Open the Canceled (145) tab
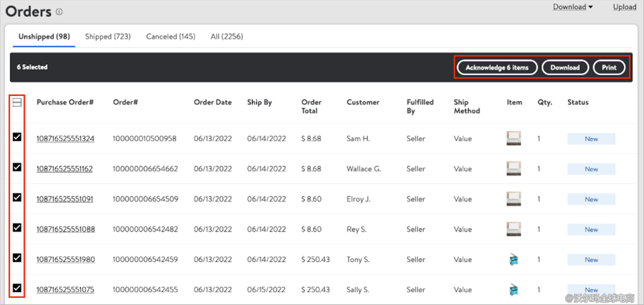644x305 pixels. [171, 37]
